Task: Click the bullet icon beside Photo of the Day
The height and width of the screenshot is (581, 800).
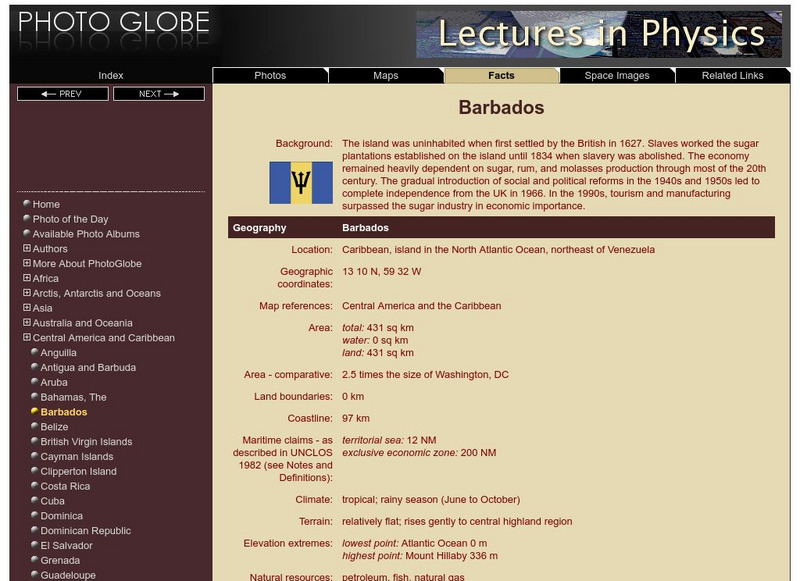Action: 27,218
